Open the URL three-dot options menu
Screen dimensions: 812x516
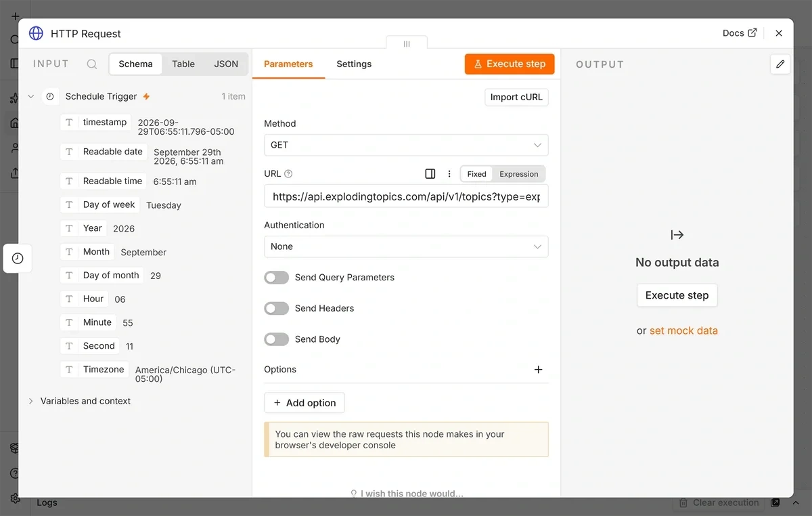coord(449,174)
